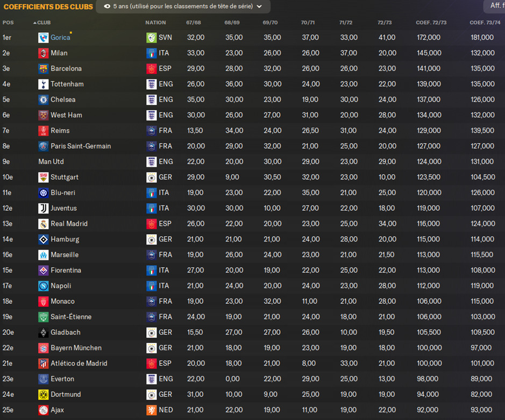This screenshot has height=420, width=505.
Task: Sort by the 72/73 season column
Action: tap(385, 23)
